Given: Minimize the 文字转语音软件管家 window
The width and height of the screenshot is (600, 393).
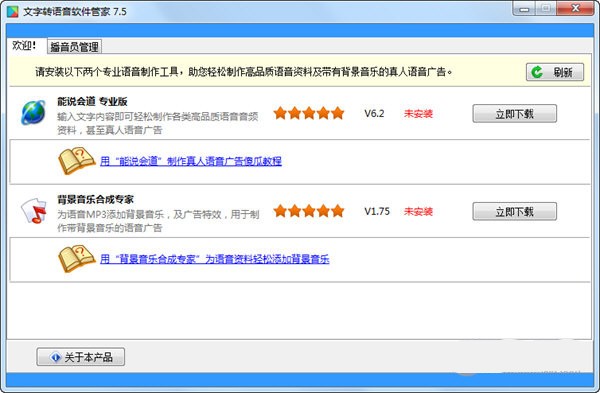Looking at the screenshot, I should (524, 8).
